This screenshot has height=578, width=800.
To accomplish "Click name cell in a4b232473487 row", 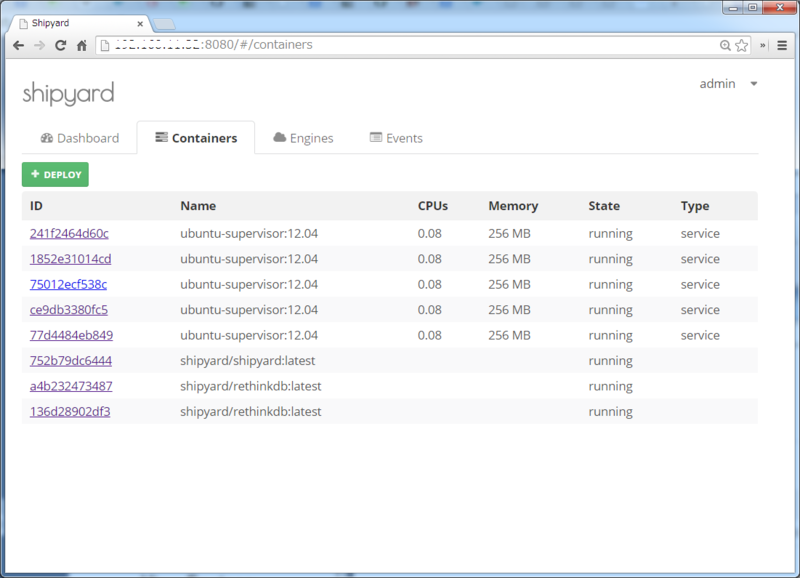I will pyautogui.click(x=251, y=387).
